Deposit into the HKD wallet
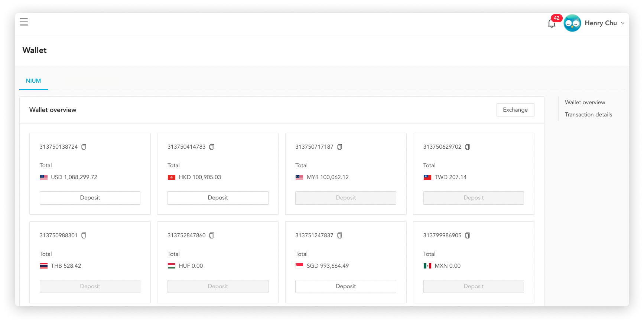Viewport: 644px width, 323px height. coord(218,198)
